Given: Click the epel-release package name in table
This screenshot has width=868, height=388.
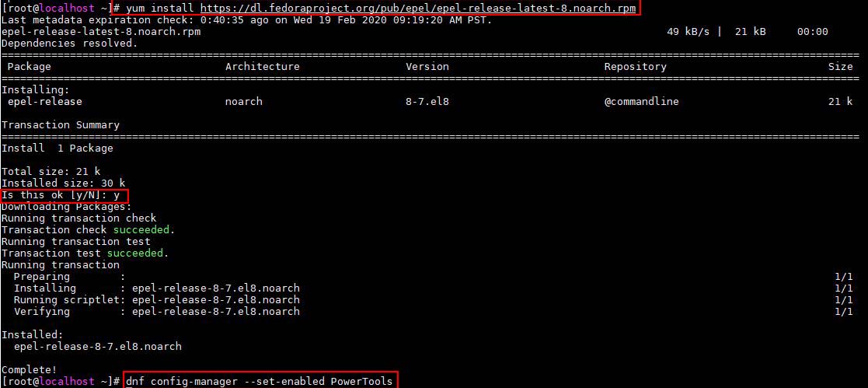Looking at the screenshot, I should (44, 102).
